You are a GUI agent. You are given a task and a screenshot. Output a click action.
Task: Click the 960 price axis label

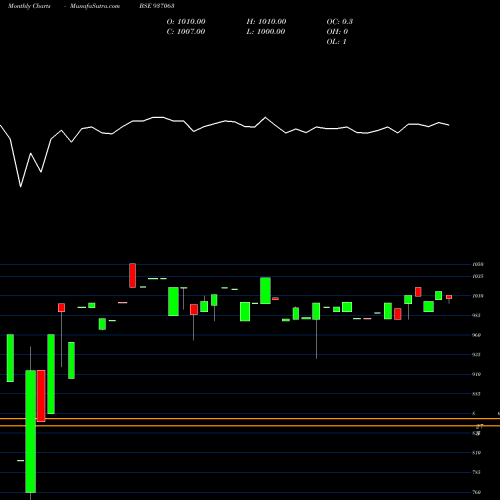[477, 335]
